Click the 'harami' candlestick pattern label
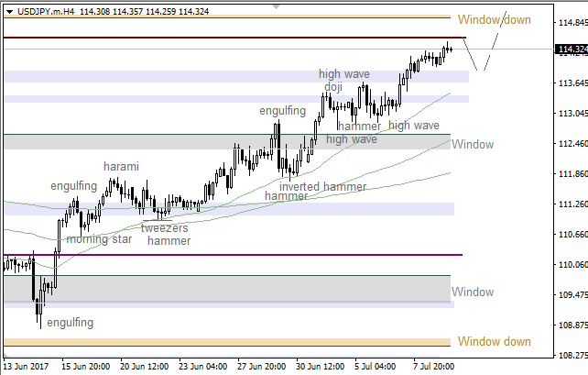This screenshot has height=375, width=588. pos(121,166)
